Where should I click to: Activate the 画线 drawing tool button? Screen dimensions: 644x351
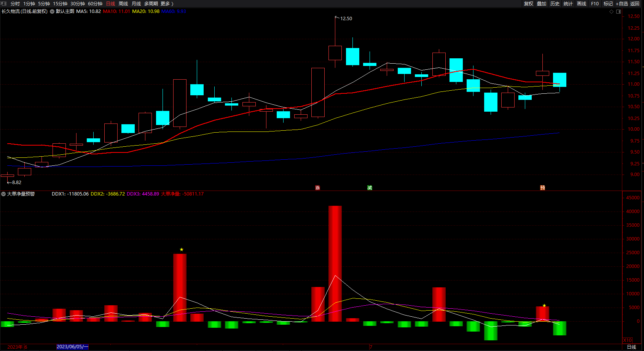pyautogui.click(x=582, y=4)
